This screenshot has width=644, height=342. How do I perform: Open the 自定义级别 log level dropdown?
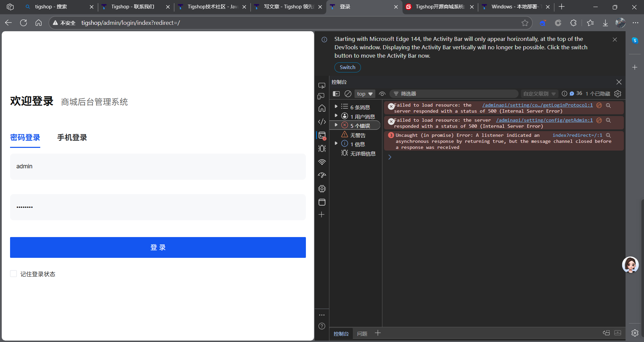[538, 94]
